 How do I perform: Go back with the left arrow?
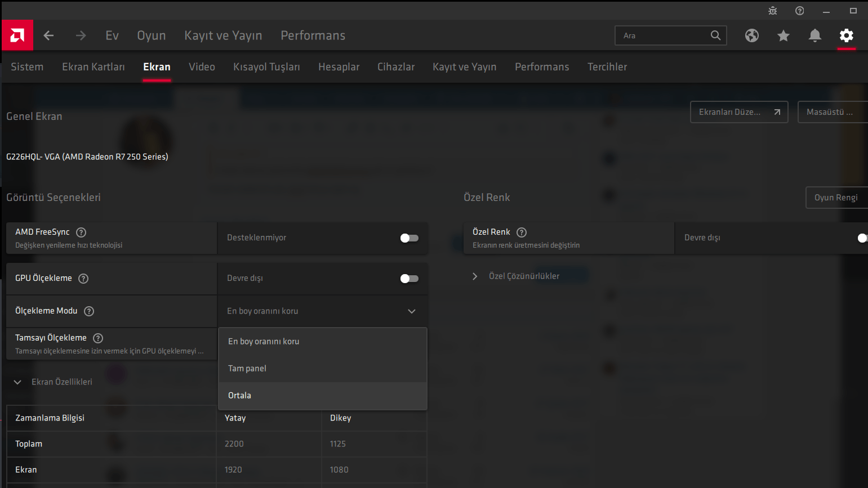click(48, 35)
